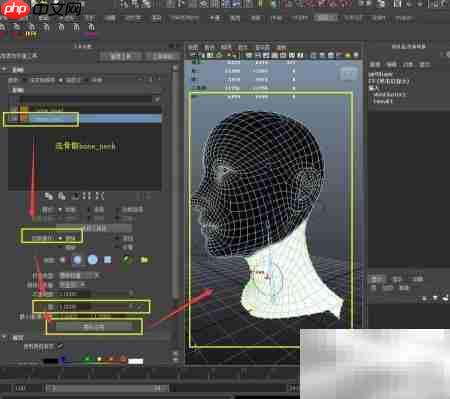Select Sort flat radio button
Viewport: 450px width, 399px height.
(87, 80)
